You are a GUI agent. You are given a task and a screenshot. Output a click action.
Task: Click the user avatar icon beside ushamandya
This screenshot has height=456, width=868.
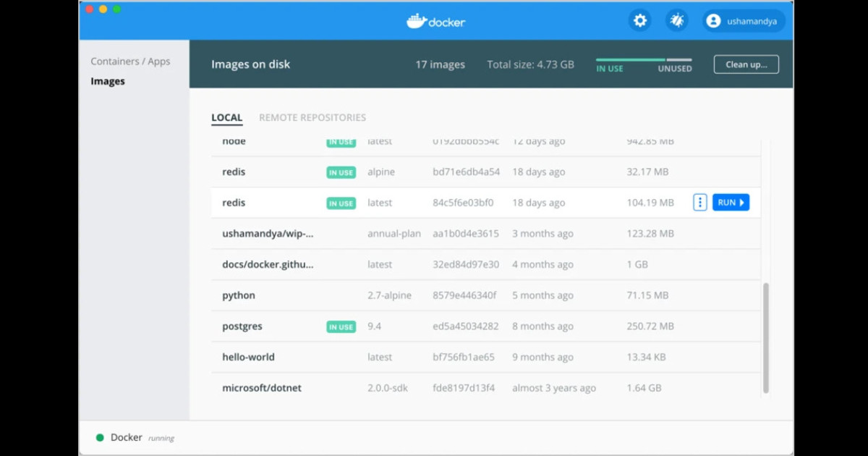tap(713, 21)
